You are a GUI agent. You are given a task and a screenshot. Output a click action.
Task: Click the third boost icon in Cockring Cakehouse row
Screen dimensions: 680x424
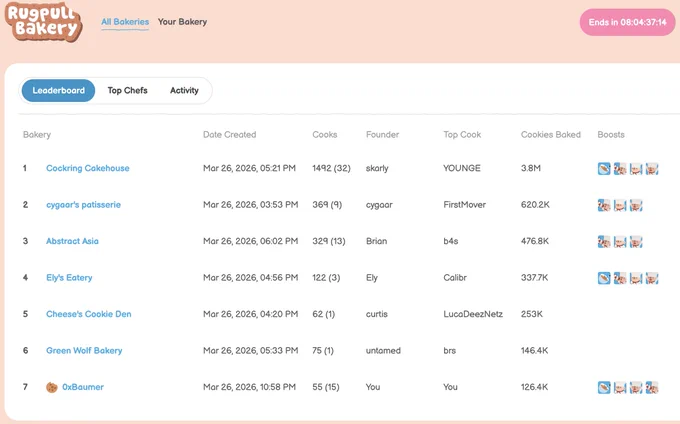tap(636, 169)
